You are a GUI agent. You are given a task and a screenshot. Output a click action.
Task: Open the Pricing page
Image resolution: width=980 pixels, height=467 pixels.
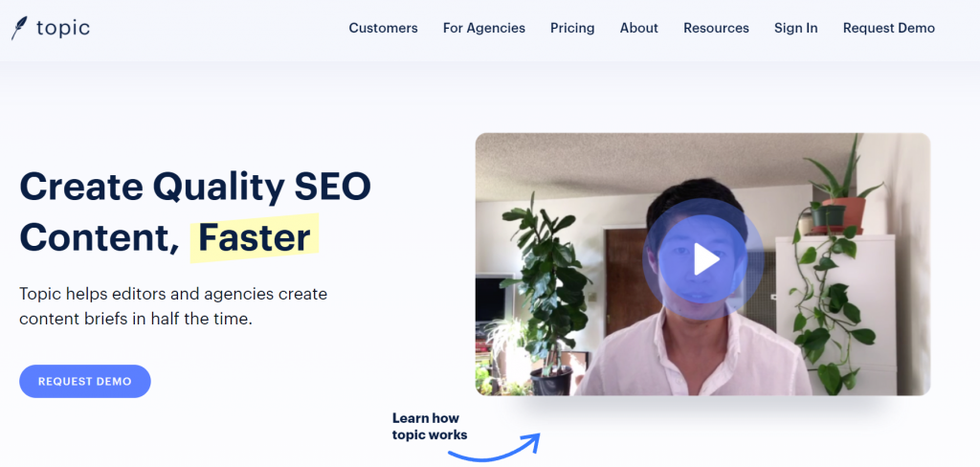(x=572, y=28)
